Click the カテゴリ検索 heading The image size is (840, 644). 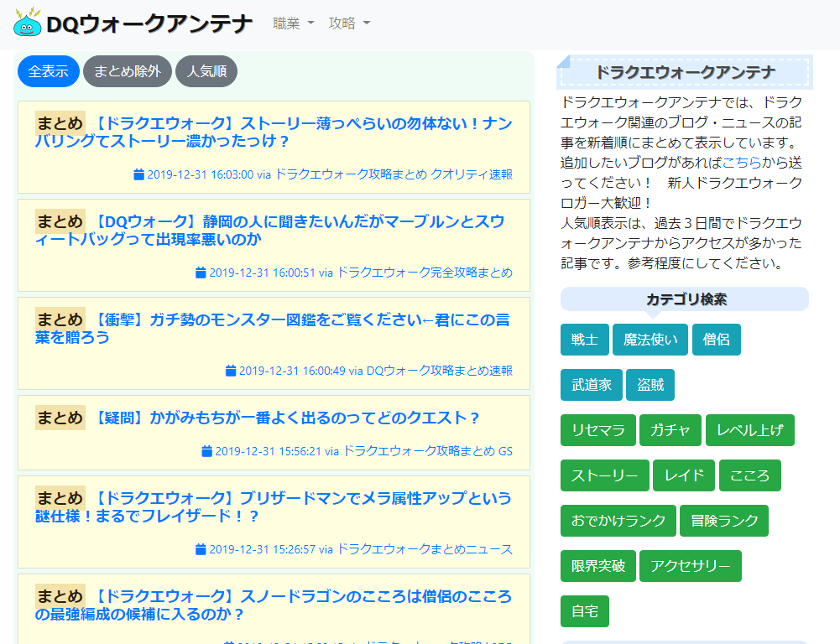tap(686, 299)
